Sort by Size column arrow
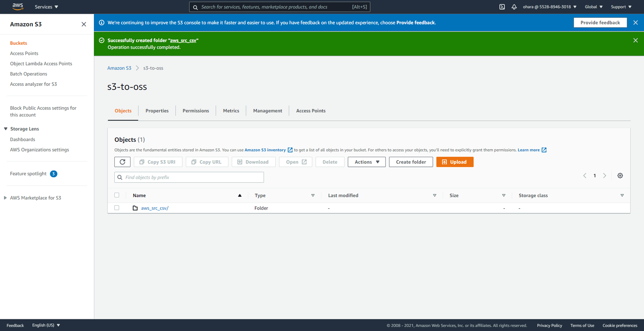 pyautogui.click(x=503, y=195)
